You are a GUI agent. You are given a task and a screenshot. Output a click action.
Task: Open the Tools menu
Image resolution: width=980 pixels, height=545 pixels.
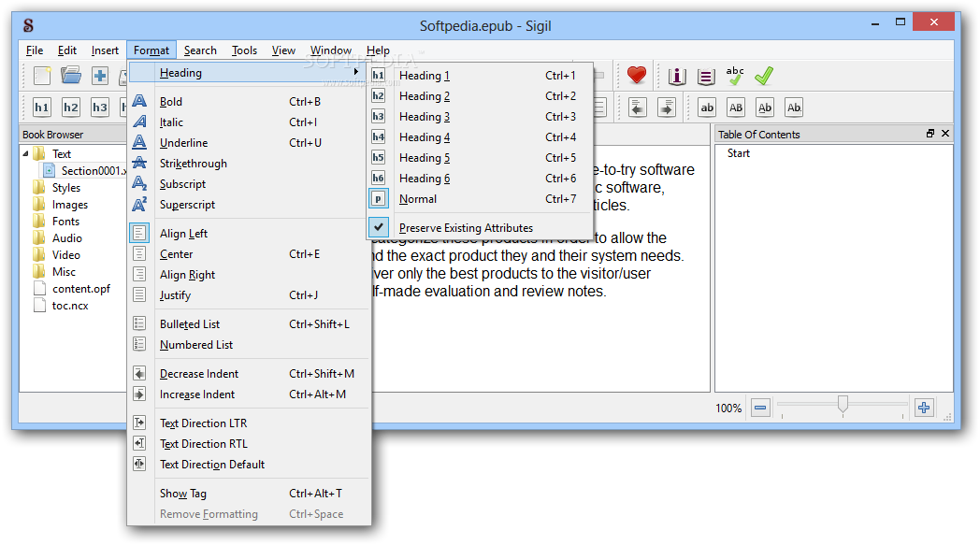click(244, 50)
